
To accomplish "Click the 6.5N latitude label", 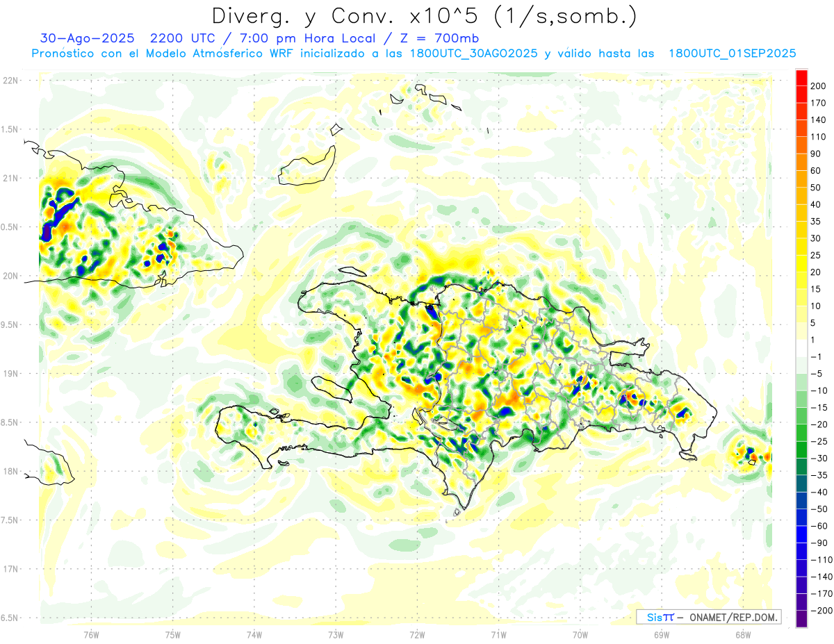I will click(10, 618).
